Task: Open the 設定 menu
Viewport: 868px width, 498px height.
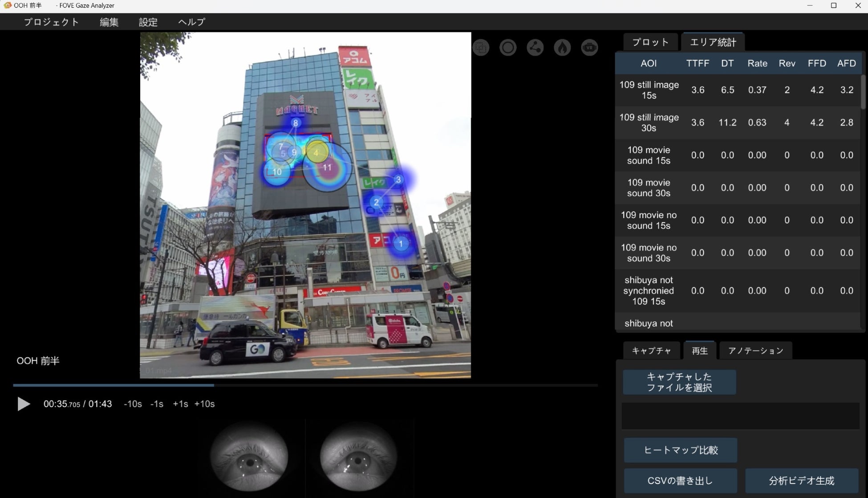Action: click(148, 22)
